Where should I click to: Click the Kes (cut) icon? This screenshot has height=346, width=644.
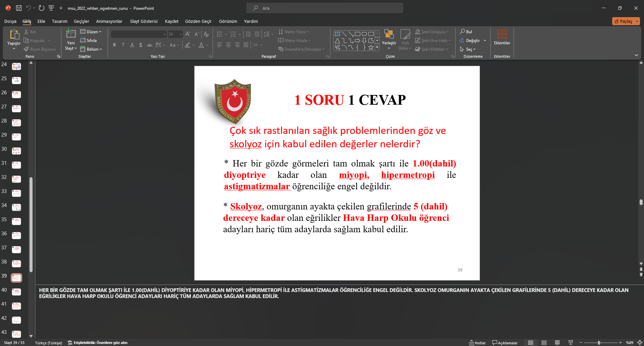pyautogui.click(x=25, y=32)
